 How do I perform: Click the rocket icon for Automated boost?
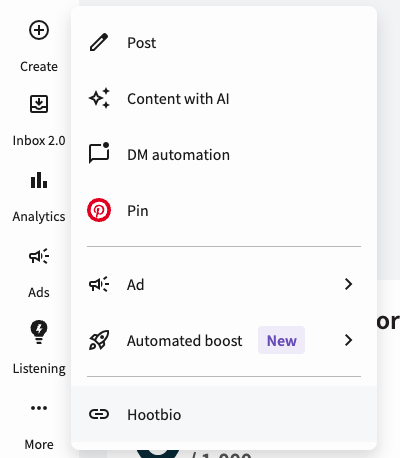tap(99, 340)
